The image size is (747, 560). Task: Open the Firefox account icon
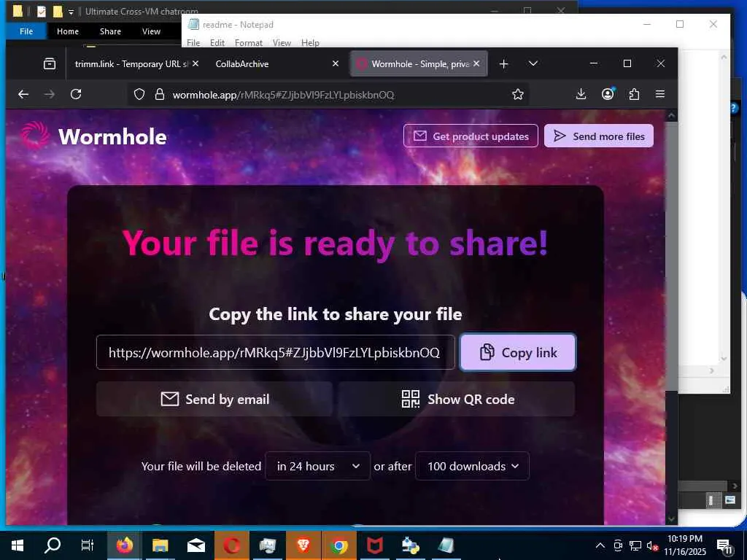tap(608, 94)
